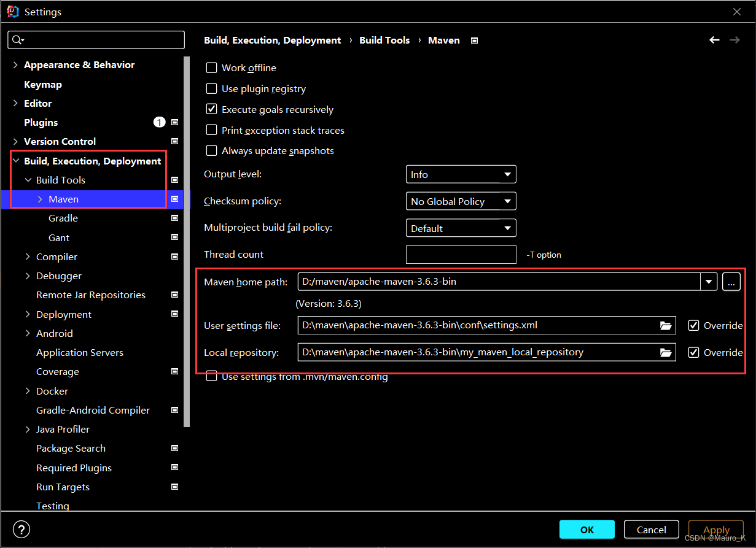Viewport: 756px width, 548px height.
Task: Open Application Servers settings
Action: click(80, 353)
